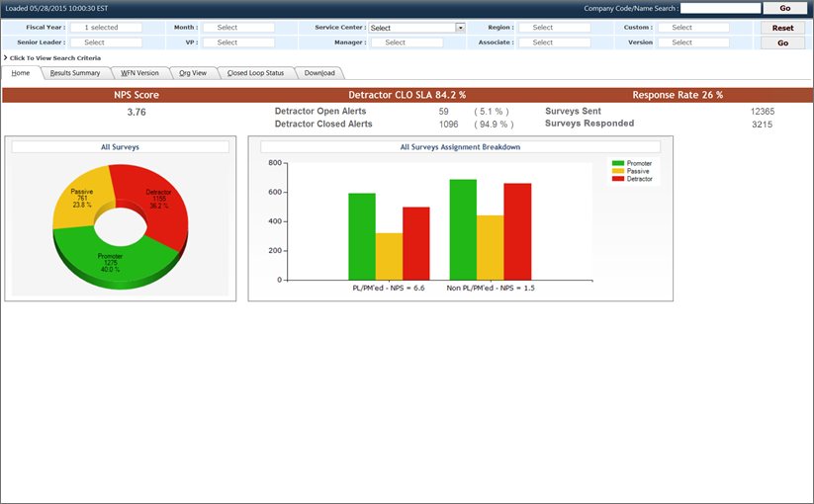Switch to the Results Summary tab
The width and height of the screenshot is (814, 504).
75,73
